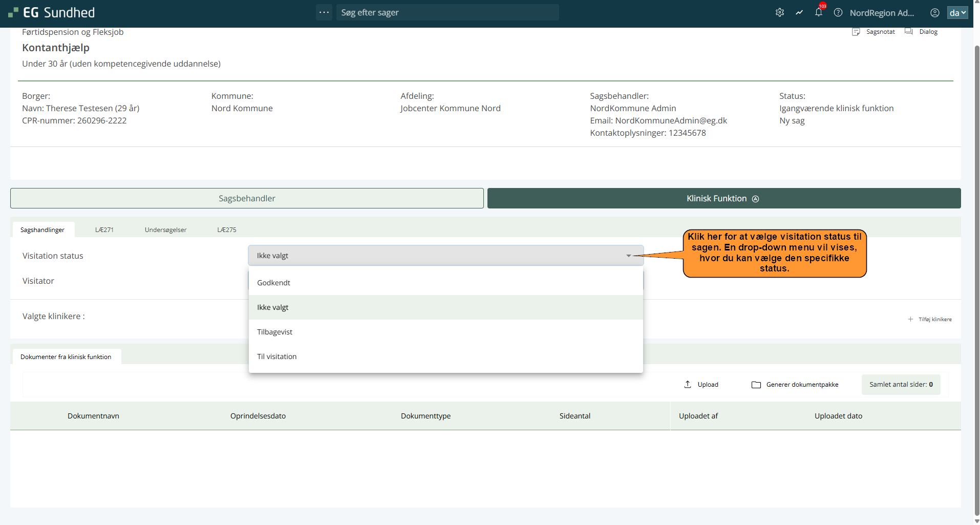Open the Undersøgelser tab
The height and width of the screenshot is (525, 980).
pos(165,230)
